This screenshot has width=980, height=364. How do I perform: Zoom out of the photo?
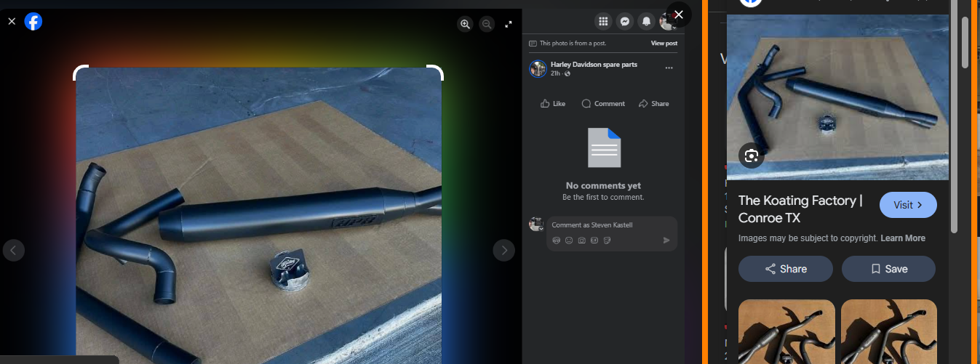487,24
